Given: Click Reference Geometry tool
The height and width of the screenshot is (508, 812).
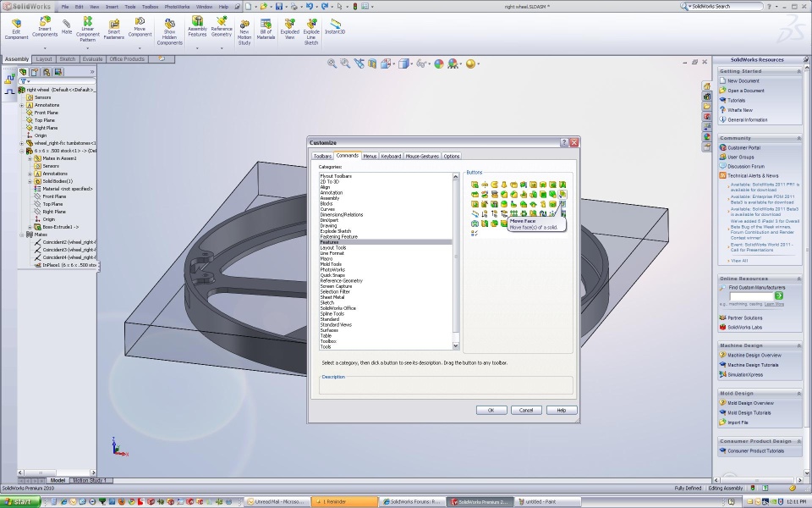Looking at the screenshot, I should [222, 26].
